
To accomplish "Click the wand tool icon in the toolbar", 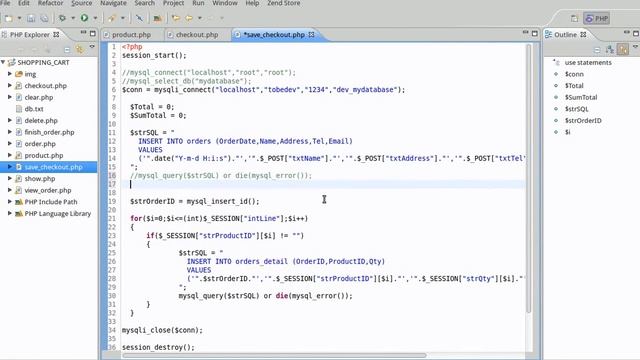I will pyautogui.click(x=139, y=18).
